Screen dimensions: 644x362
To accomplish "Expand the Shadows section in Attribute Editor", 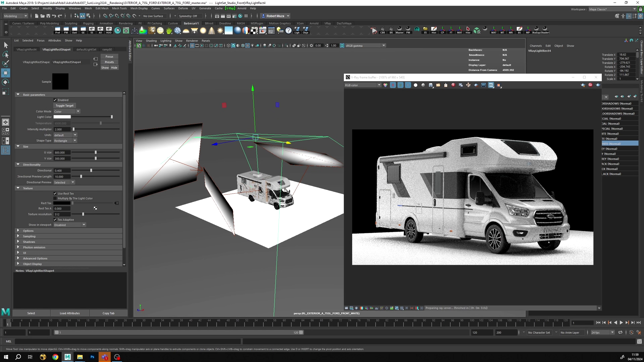I will click(x=29, y=242).
